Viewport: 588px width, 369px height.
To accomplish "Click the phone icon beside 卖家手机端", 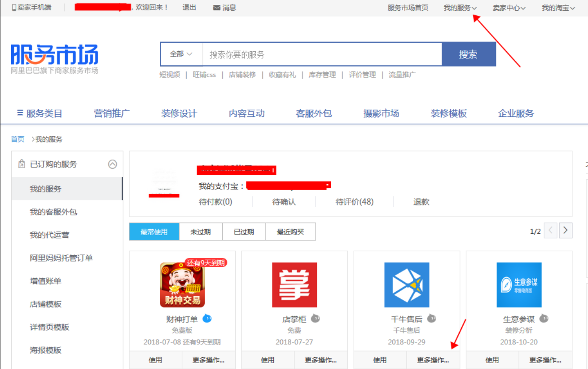I will [x=14, y=8].
